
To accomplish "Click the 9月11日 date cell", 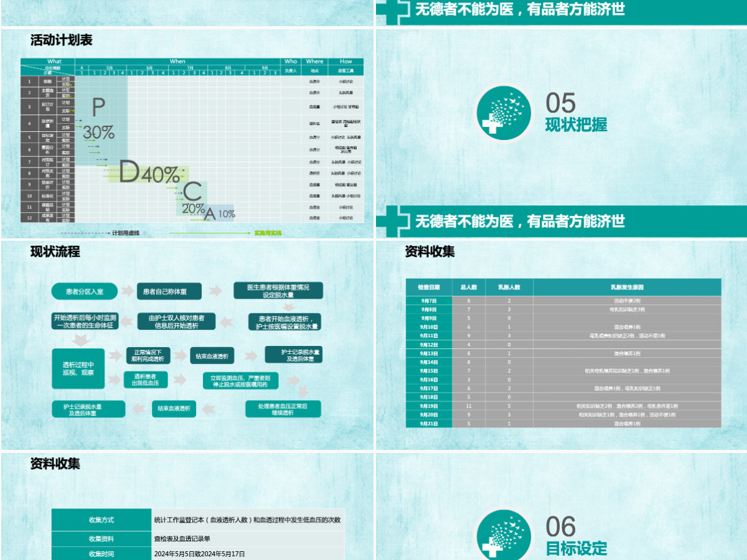I will coord(429,335).
